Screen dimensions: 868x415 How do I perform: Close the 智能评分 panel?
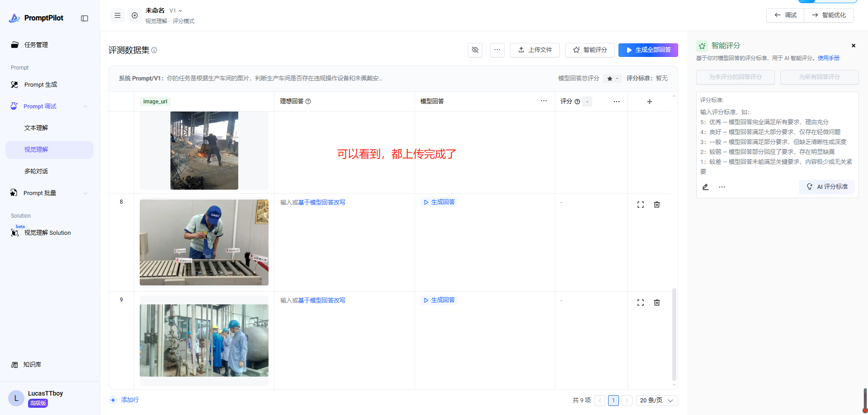tap(854, 46)
